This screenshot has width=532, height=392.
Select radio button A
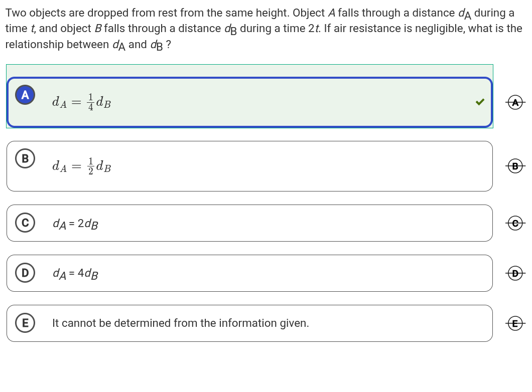25,95
